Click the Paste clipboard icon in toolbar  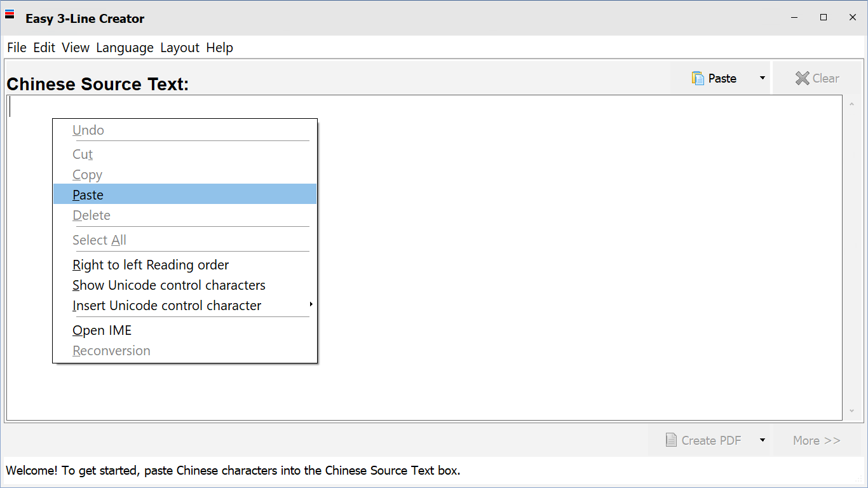698,78
